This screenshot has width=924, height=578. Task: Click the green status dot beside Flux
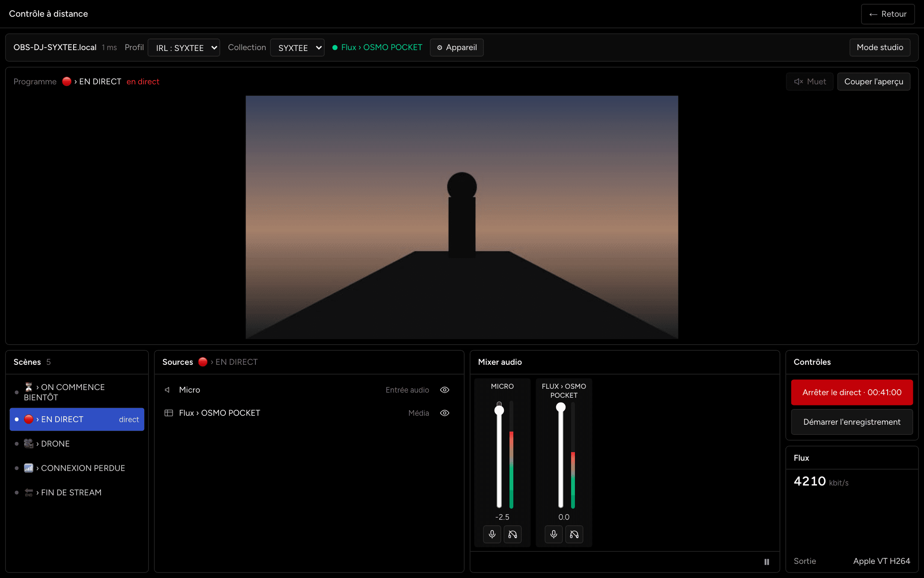click(x=335, y=48)
